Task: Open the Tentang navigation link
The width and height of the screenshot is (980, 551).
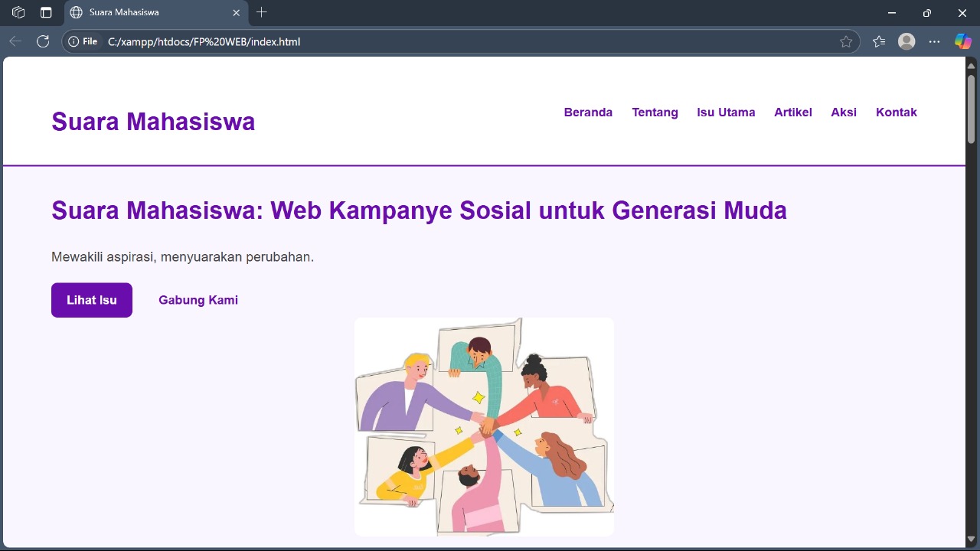Action: click(655, 112)
